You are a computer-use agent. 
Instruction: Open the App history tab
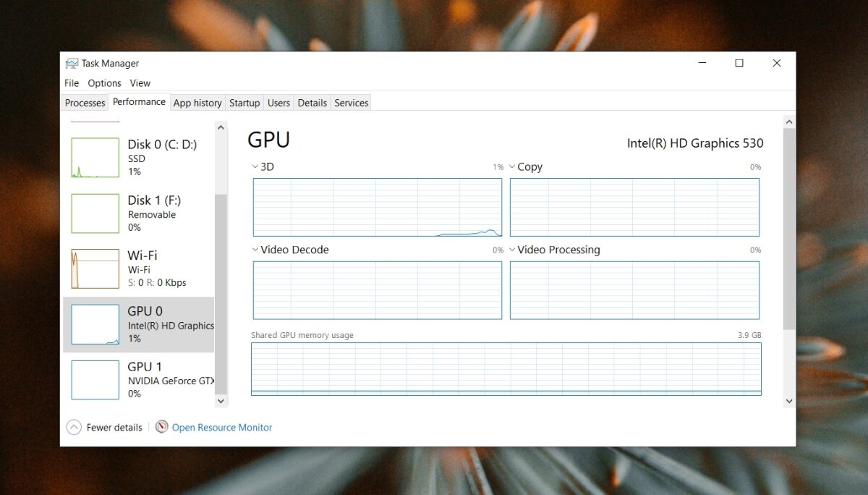tap(197, 103)
